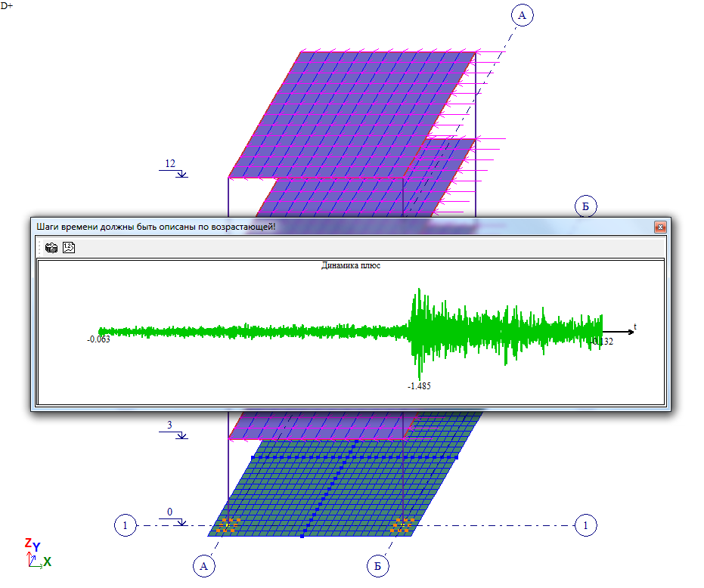Close the time steps warning dialog
Screen dimensions: 704x588
click(659, 227)
